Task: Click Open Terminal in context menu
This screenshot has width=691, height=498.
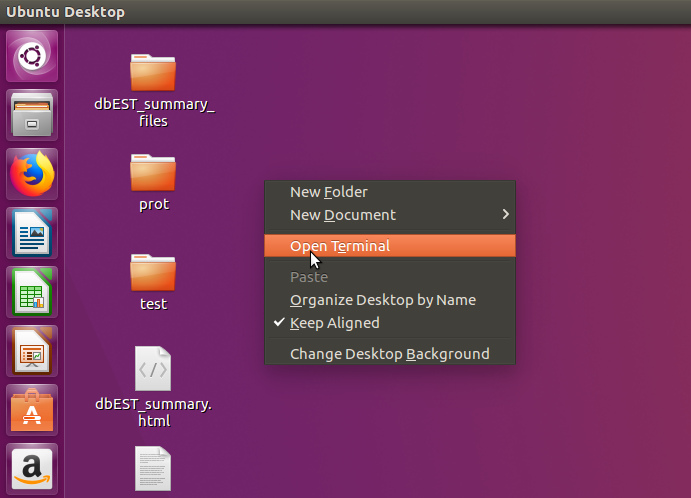Action: point(340,246)
